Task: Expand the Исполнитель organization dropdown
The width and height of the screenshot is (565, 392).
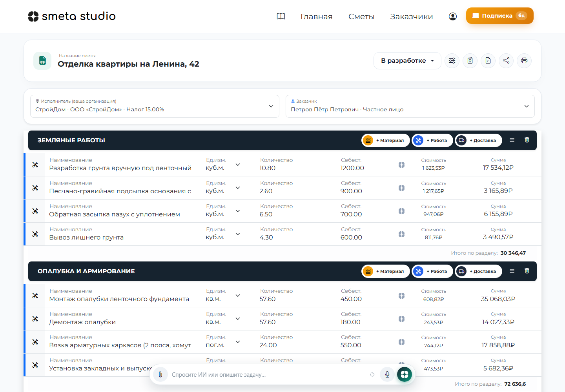Action: point(155,106)
